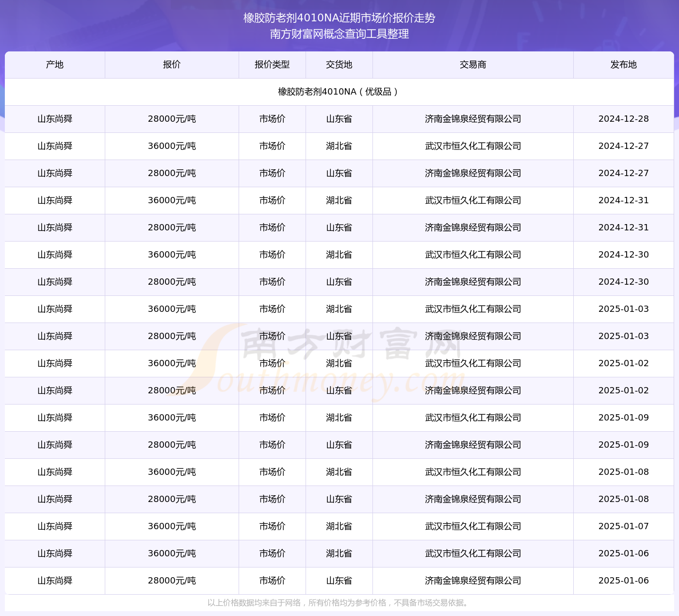The image size is (679, 616).
Task: Click the 2024-12-31 date in the 武汉市恒久化工 row
Action: click(623, 200)
